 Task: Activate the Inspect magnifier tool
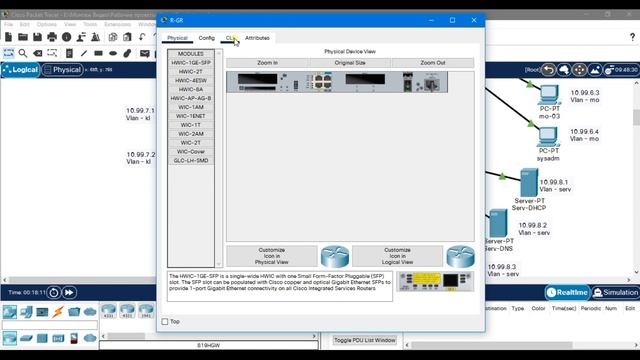pyautogui.click(x=23, y=53)
